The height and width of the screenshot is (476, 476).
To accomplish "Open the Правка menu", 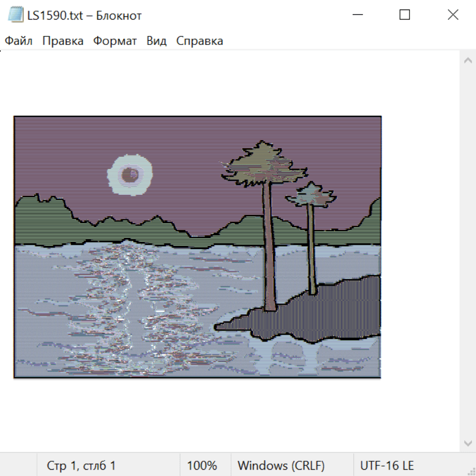I will (63, 41).
